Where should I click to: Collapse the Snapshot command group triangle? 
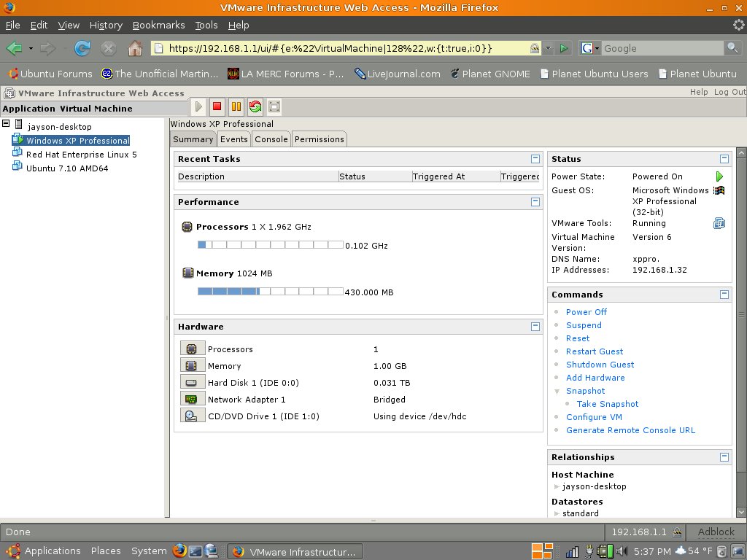pyautogui.click(x=557, y=391)
